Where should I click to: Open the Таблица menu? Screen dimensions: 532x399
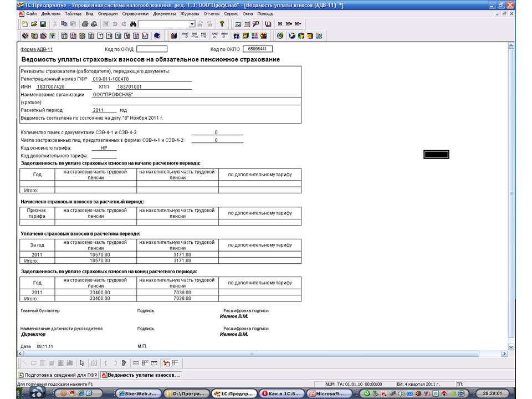(x=73, y=14)
